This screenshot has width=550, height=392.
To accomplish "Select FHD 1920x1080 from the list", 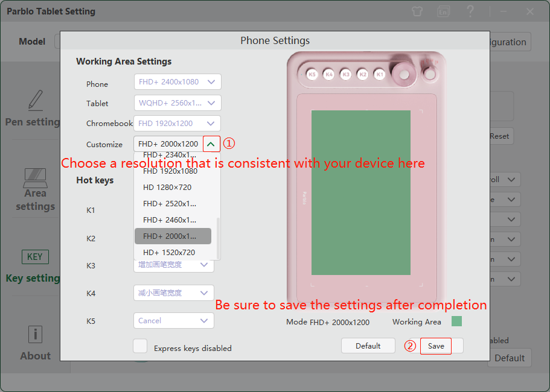I will tap(173, 171).
